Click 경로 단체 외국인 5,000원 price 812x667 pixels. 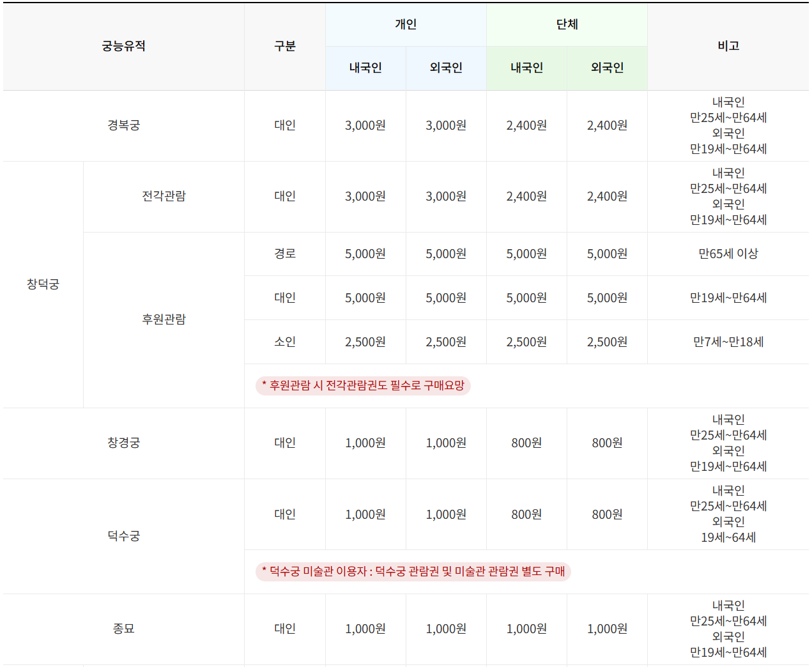pyautogui.click(x=607, y=254)
